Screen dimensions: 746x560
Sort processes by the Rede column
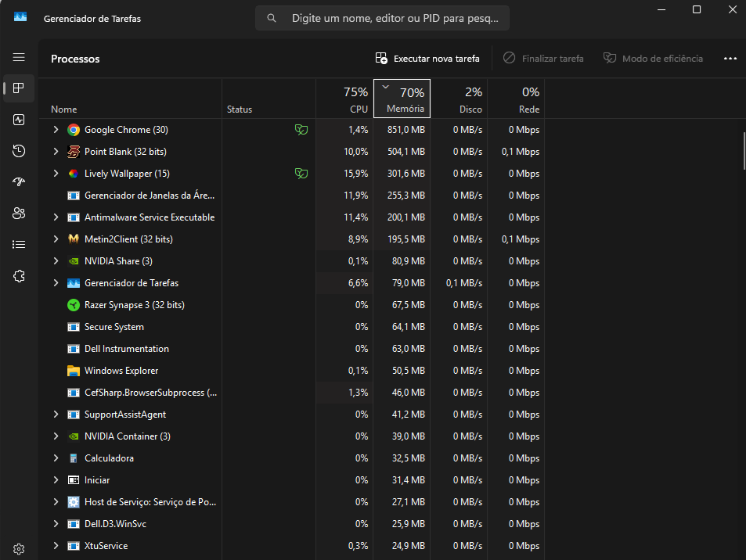click(516, 99)
